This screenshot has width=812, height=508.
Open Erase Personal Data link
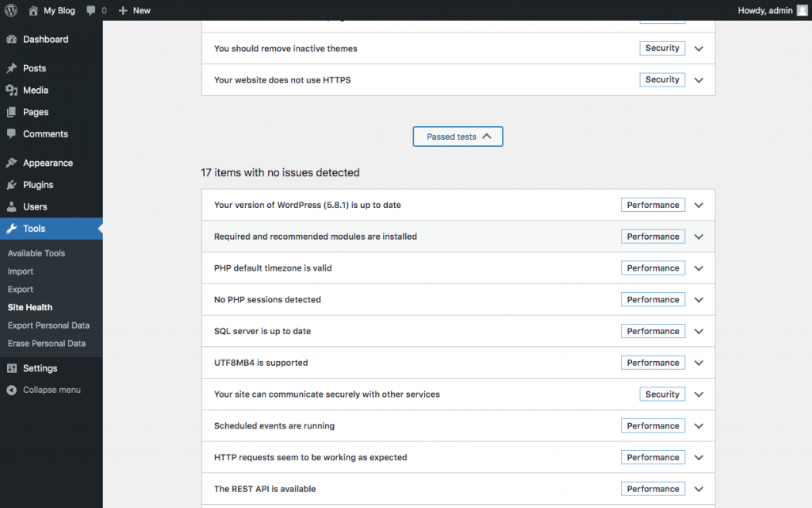coord(47,343)
